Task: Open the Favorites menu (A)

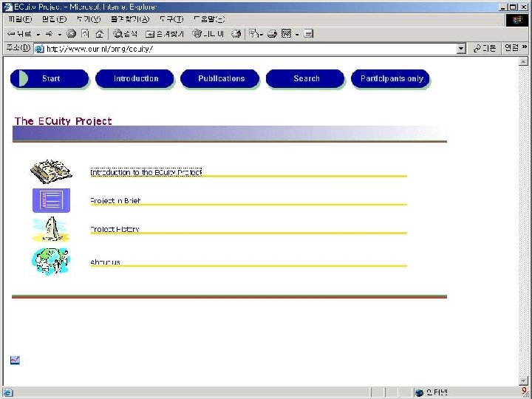Action: 130,19
